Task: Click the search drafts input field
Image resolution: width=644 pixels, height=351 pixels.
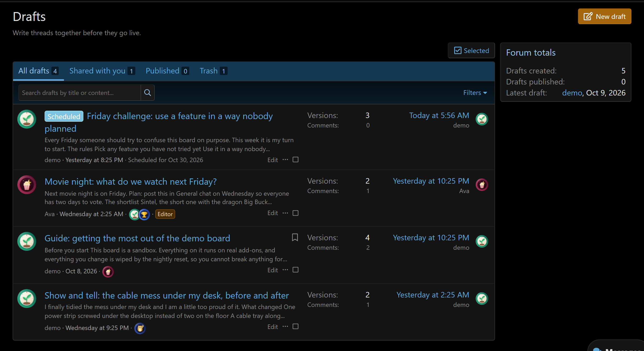Action: click(80, 93)
